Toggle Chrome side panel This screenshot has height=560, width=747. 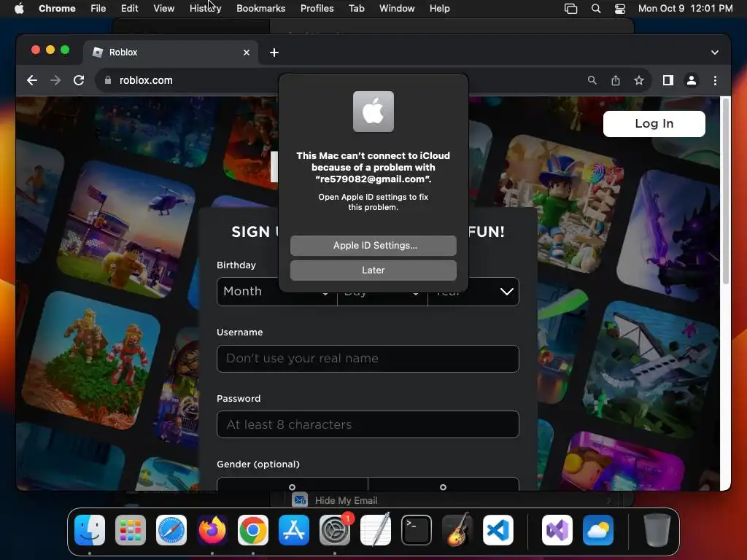click(668, 80)
